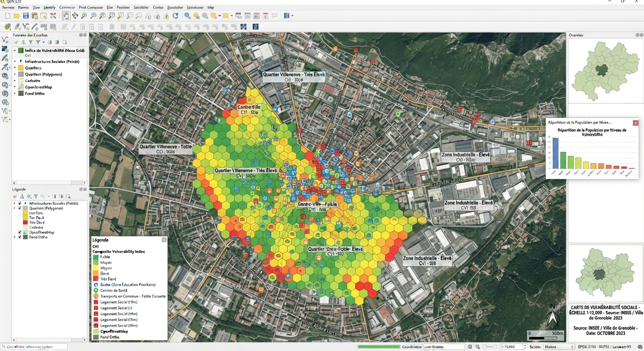Click the locator search field at bottom left
Screen dimensions: 644x351
(x=34, y=347)
